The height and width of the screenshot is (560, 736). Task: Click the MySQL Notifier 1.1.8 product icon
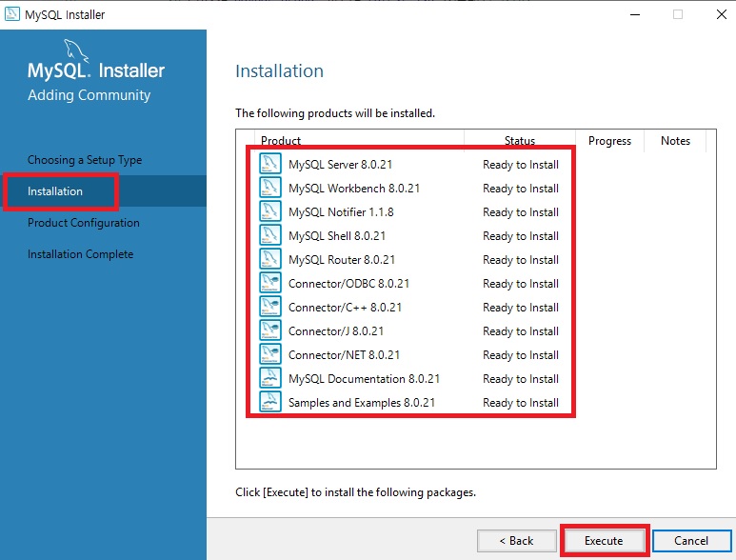click(270, 211)
